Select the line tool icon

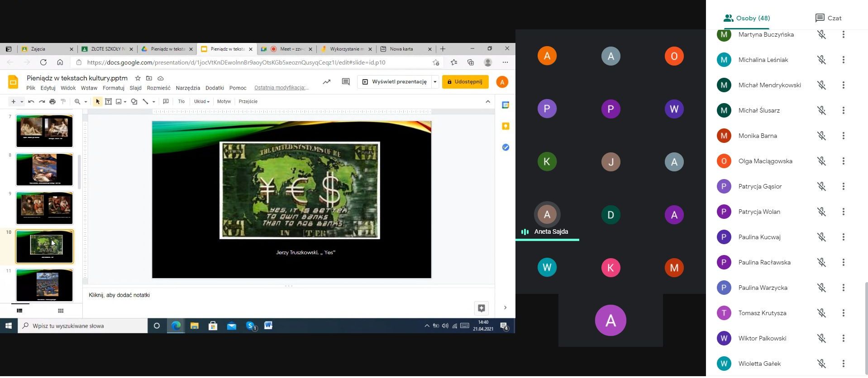pos(145,102)
